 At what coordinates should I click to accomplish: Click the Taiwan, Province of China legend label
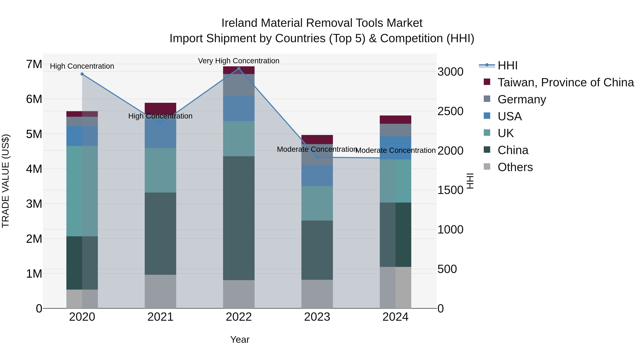click(x=566, y=82)
